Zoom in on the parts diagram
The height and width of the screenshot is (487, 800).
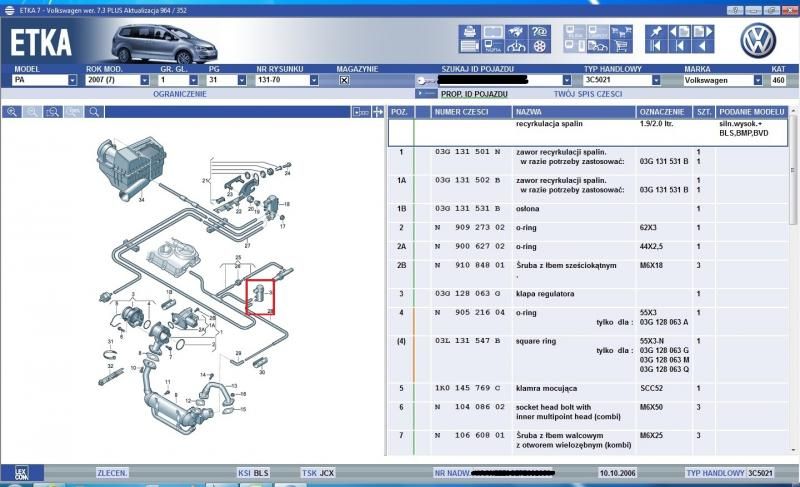coord(12,112)
